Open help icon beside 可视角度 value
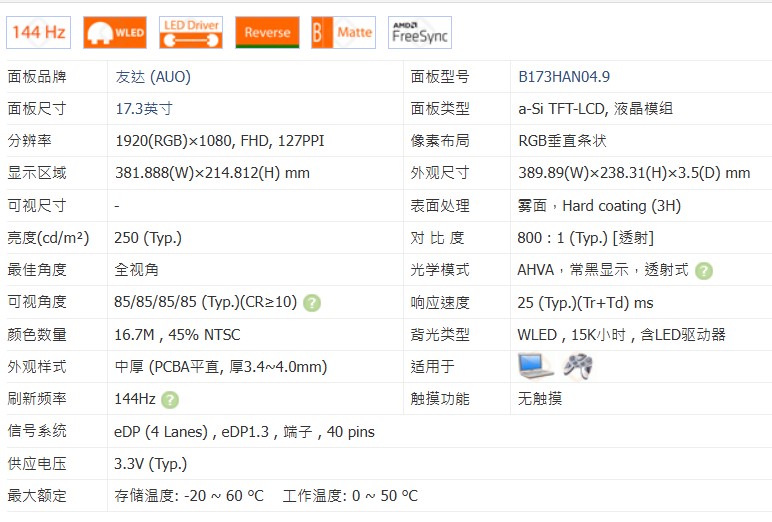The height and width of the screenshot is (522, 772). pos(312,303)
